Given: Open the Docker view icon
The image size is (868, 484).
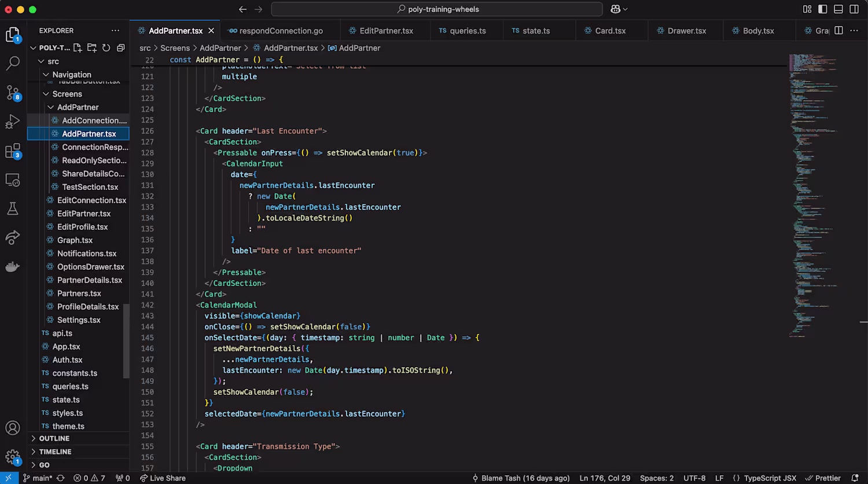Looking at the screenshot, I should coord(13,267).
